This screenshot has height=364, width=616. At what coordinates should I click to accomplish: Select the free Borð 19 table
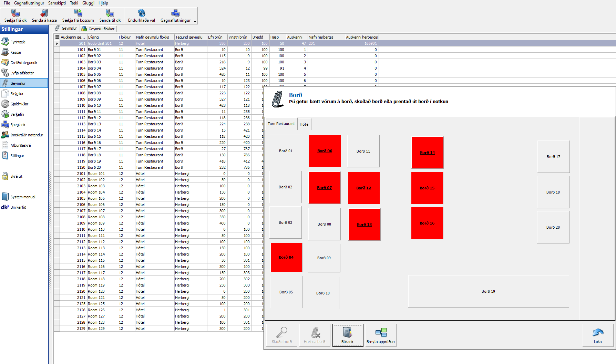pyautogui.click(x=488, y=291)
